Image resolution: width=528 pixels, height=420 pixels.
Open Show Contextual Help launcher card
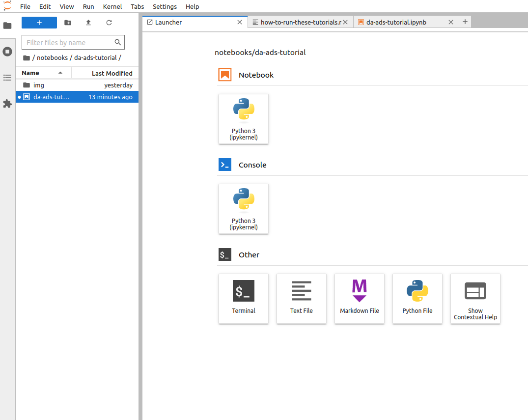tap(475, 299)
